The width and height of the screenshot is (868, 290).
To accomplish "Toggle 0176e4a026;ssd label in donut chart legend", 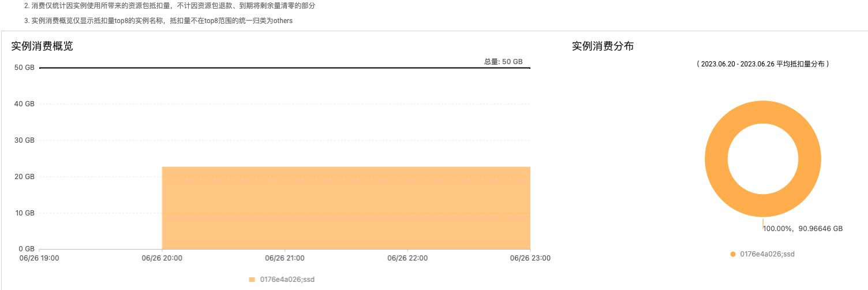I will 768,254.
